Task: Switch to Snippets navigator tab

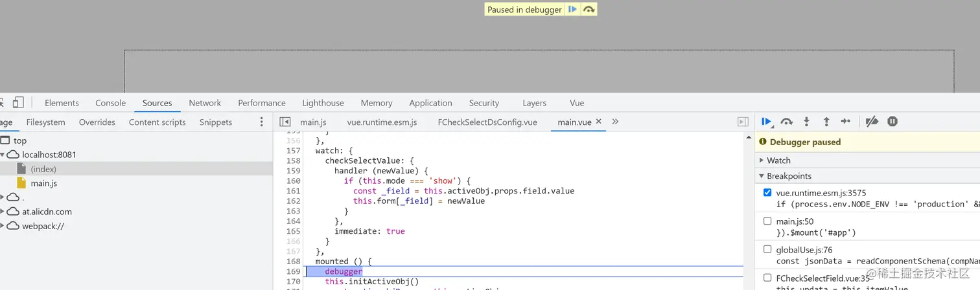Action: pyautogui.click(x=216, y=122)
